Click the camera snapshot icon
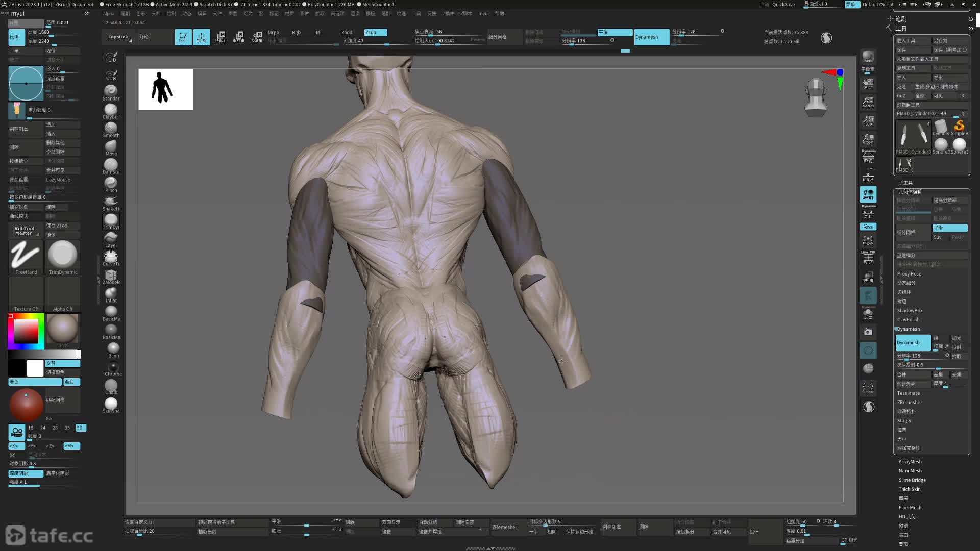This screenshot has height=551, width=980. pyautogui.click(x=868, y=332)
